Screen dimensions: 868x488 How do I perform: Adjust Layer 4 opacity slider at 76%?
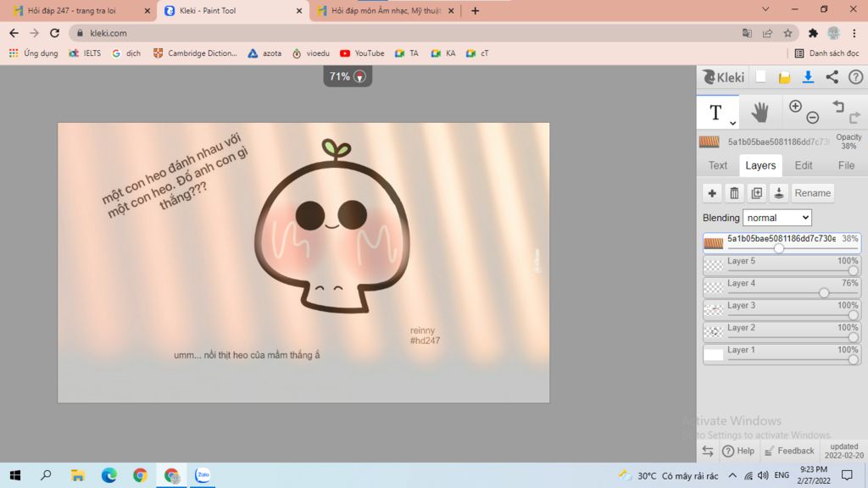824,292
